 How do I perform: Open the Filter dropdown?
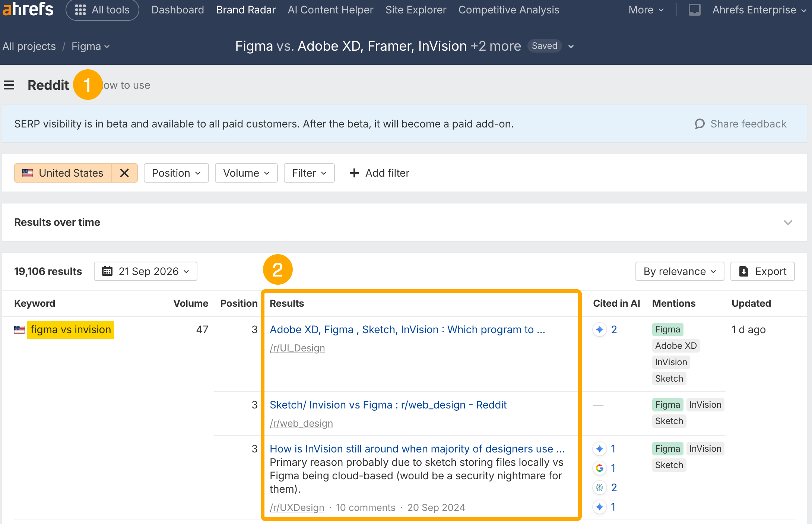point(309,173)
